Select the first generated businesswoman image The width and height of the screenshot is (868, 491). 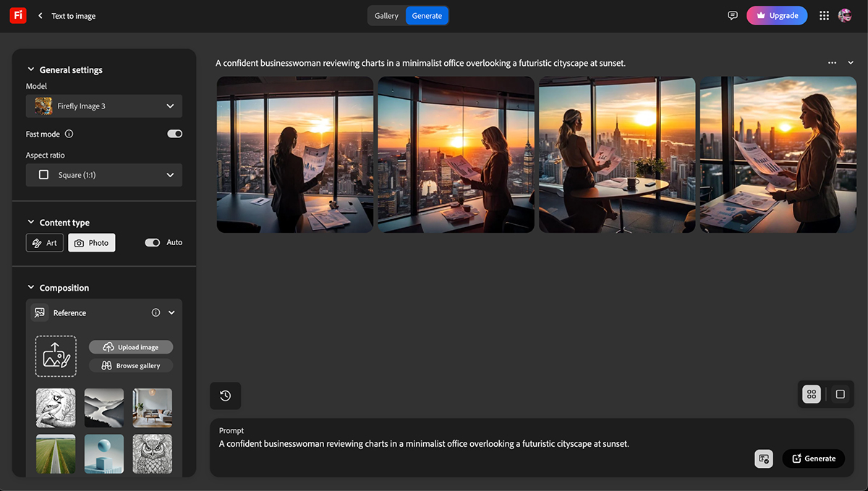pos(294,155)
